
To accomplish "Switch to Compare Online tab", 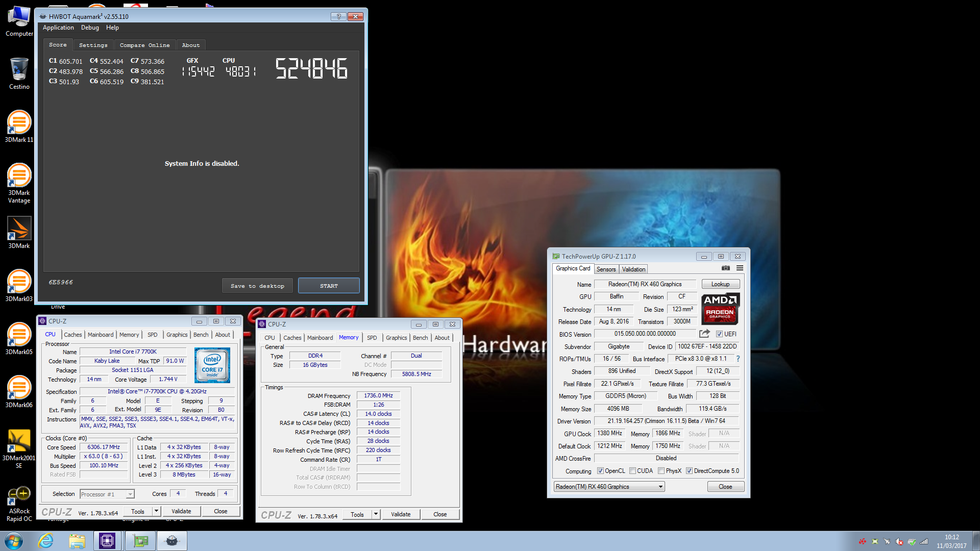I will coord(144,45).
